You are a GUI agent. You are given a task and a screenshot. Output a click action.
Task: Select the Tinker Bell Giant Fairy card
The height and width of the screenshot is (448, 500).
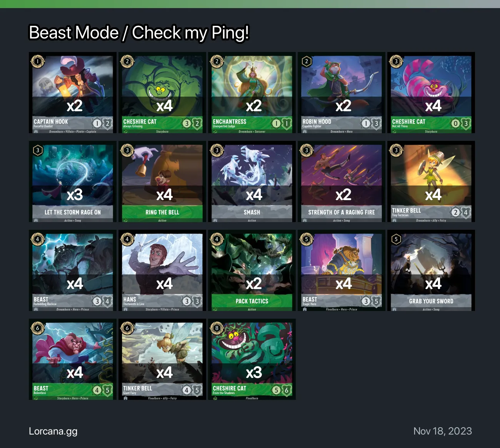pos(162,359)
